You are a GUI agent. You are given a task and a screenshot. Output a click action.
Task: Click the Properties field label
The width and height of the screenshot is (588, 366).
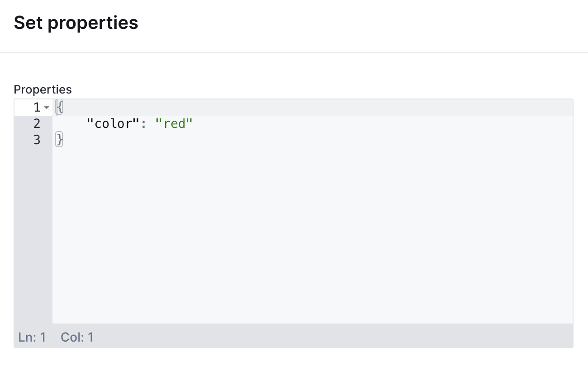43,89
